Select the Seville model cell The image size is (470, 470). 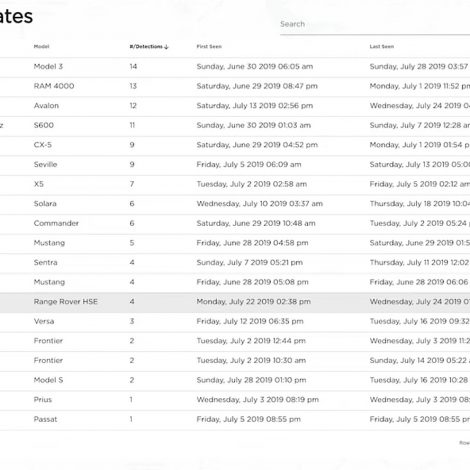point(45,164)
